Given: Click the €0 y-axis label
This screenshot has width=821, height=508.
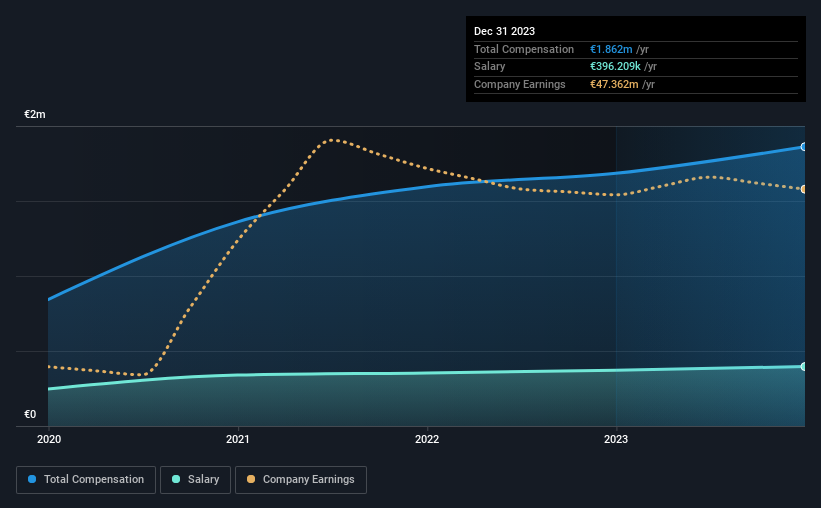Looking at the screenshot, I should pyautogui.click(x=30, y=414).
